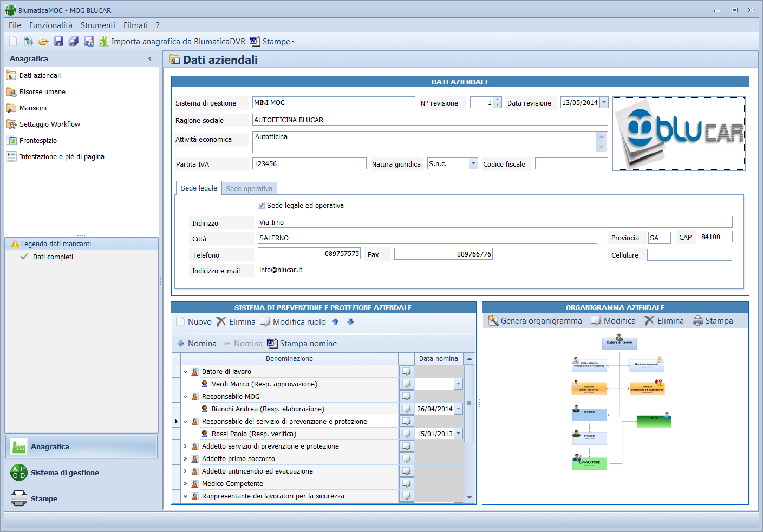Click the move role up arrow
Image resolution: width=763 pixels, height=532 pixels.
click(x=335, y=322)
